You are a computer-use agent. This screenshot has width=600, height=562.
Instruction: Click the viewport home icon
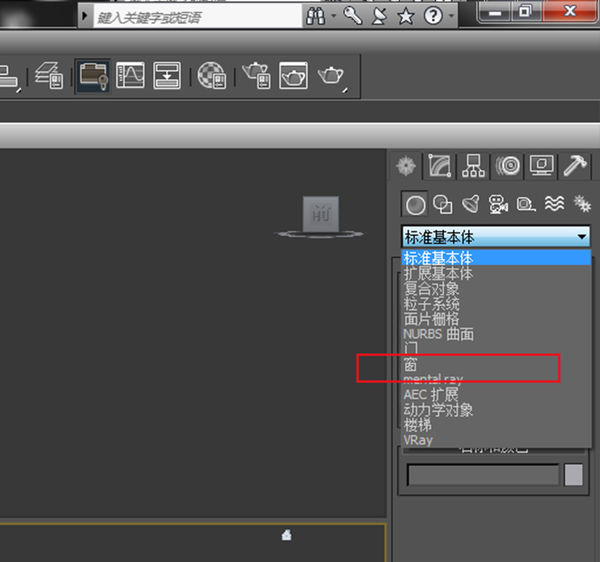pyautogui.click(x=286, y=535)
